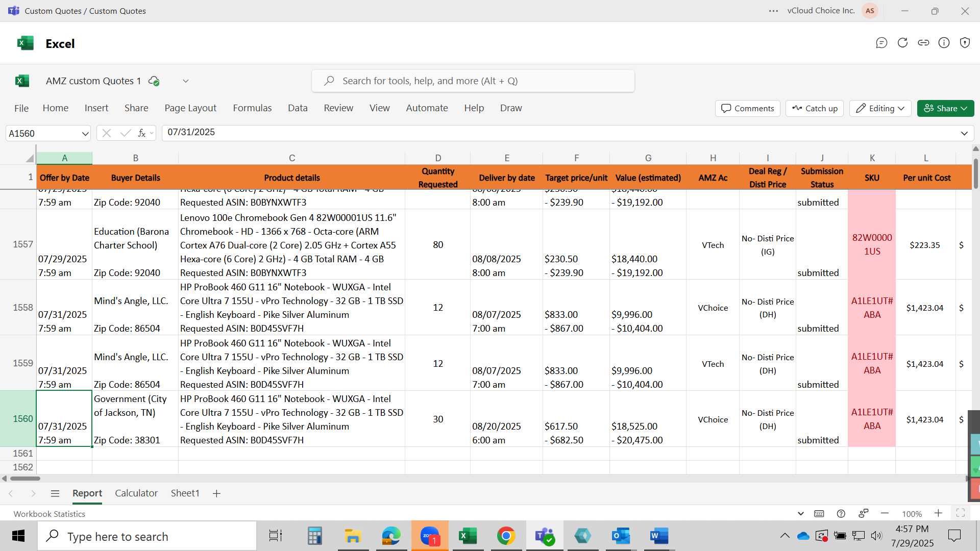980x551 pixels.
Task: Click the select all corner triangle
Action: point(30,158)
